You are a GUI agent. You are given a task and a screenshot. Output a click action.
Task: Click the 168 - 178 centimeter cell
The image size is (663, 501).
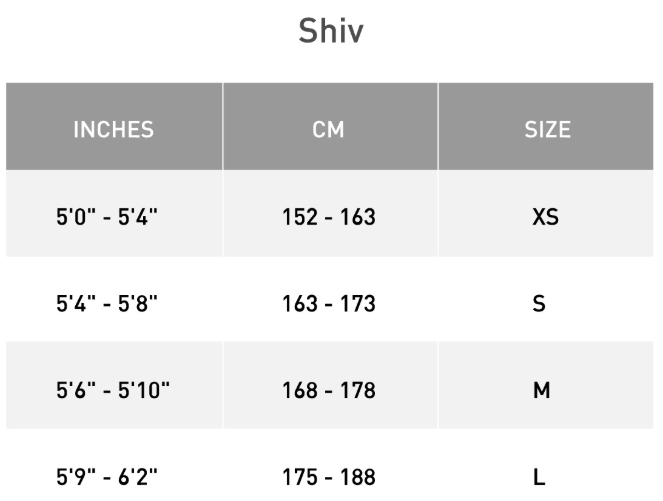(329, 390)
